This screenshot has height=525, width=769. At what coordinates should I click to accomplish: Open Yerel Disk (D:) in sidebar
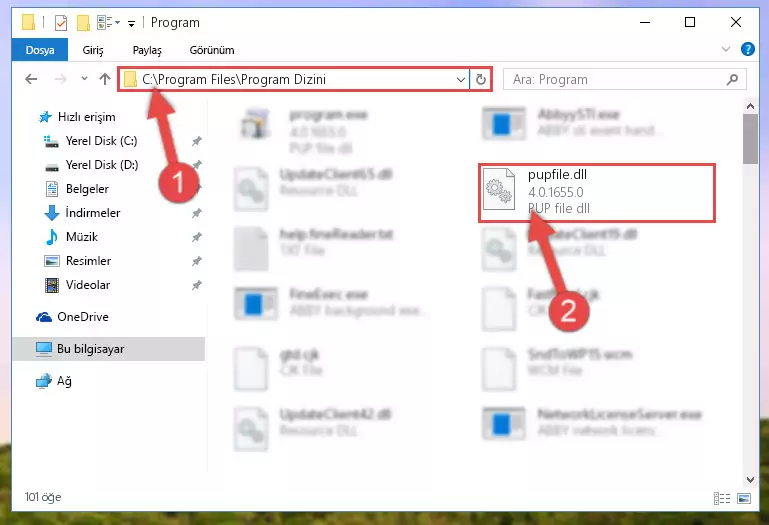[102, 165]
